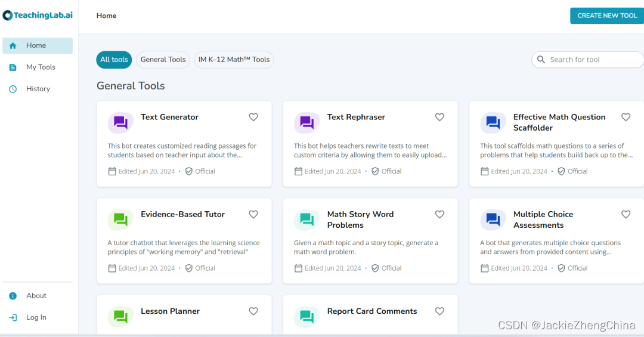Open the About page link
Viewport: 644px width, 337px height.
pos(38,296)
